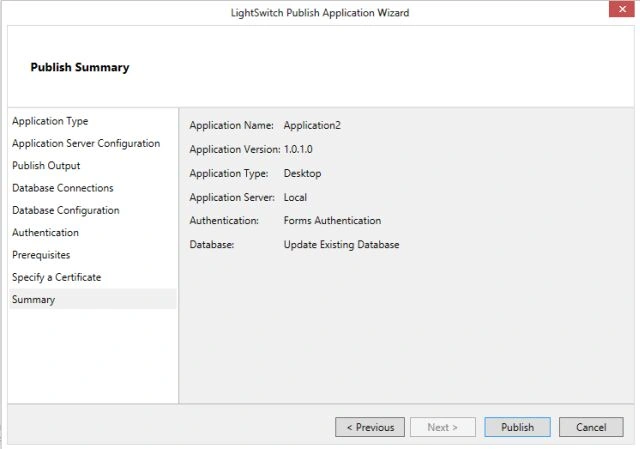Click the Update Existing Database value
Image resolution: width=640 pixels, height=449 pixels.
click(x=342, y=245)
